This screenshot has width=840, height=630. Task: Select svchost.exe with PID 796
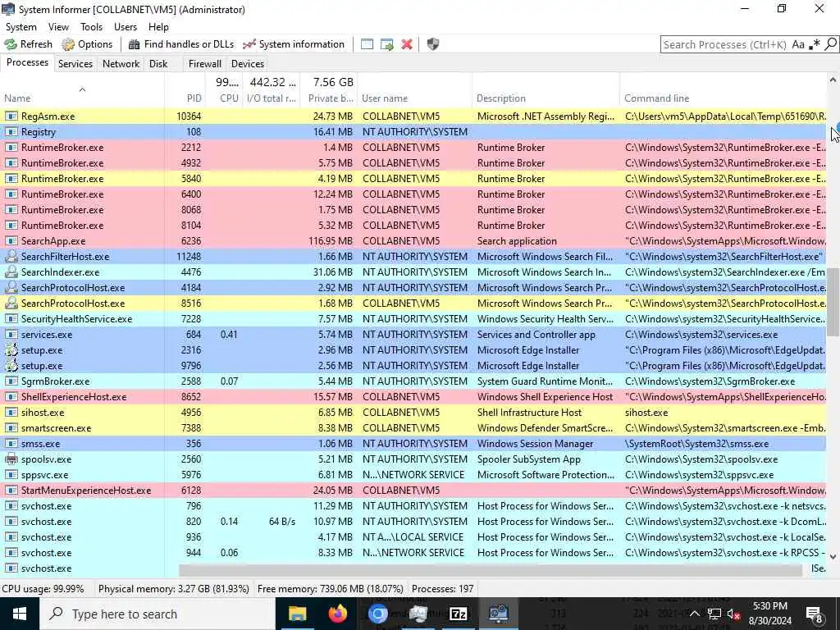point(413,505)
